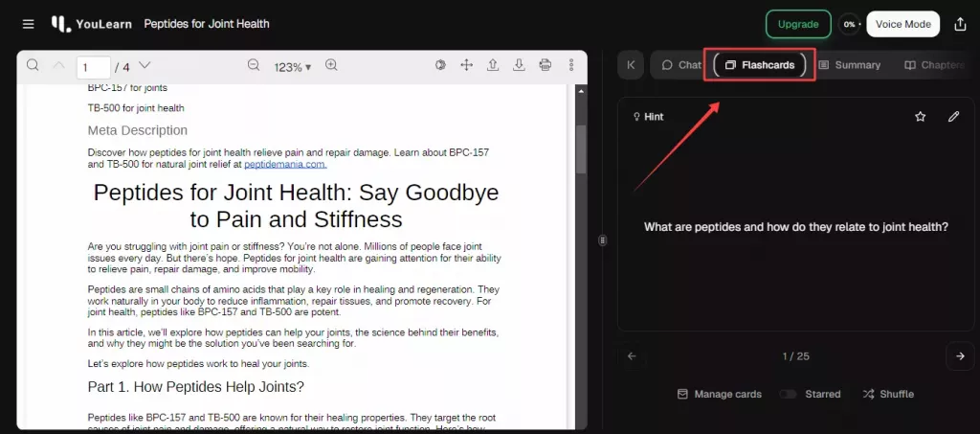Collapse the right panel arrow button
This screenshot has height=434, width=980.
631,65
